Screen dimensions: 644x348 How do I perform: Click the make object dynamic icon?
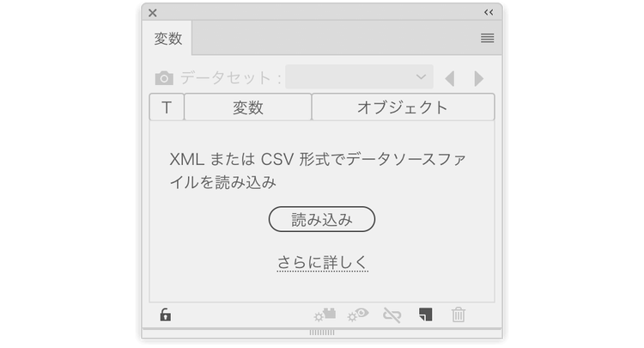325,314
